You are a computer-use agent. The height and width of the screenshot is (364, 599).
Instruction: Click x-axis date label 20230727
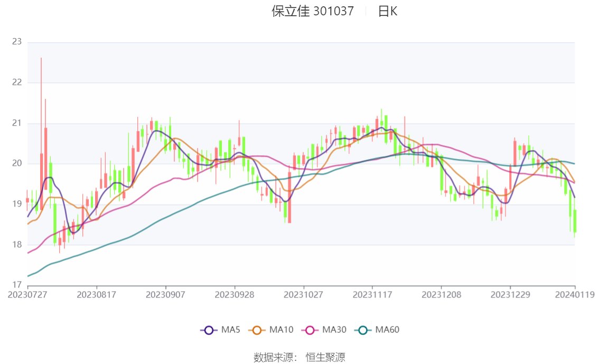click(27, 295)
